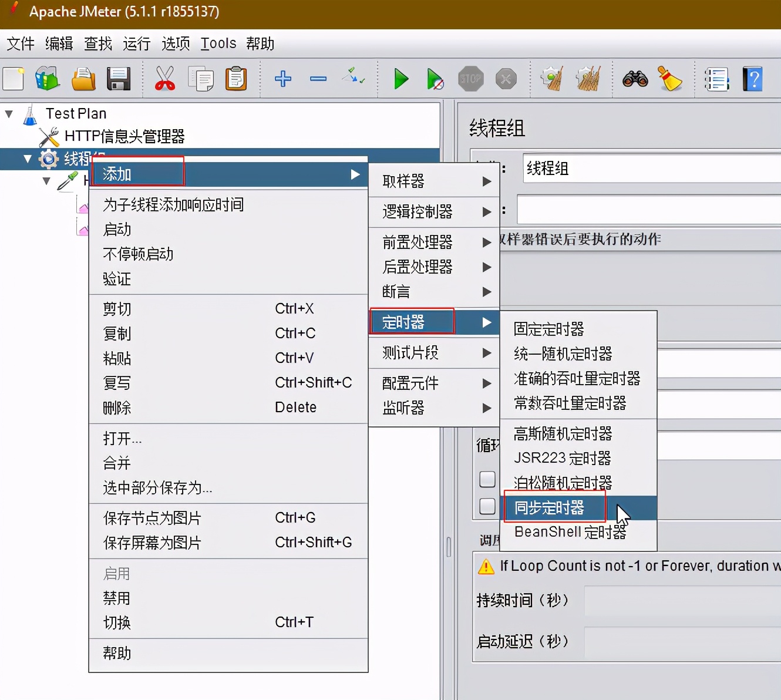
Task: Click the Cut scissors icon
Action: coord(165,79)
